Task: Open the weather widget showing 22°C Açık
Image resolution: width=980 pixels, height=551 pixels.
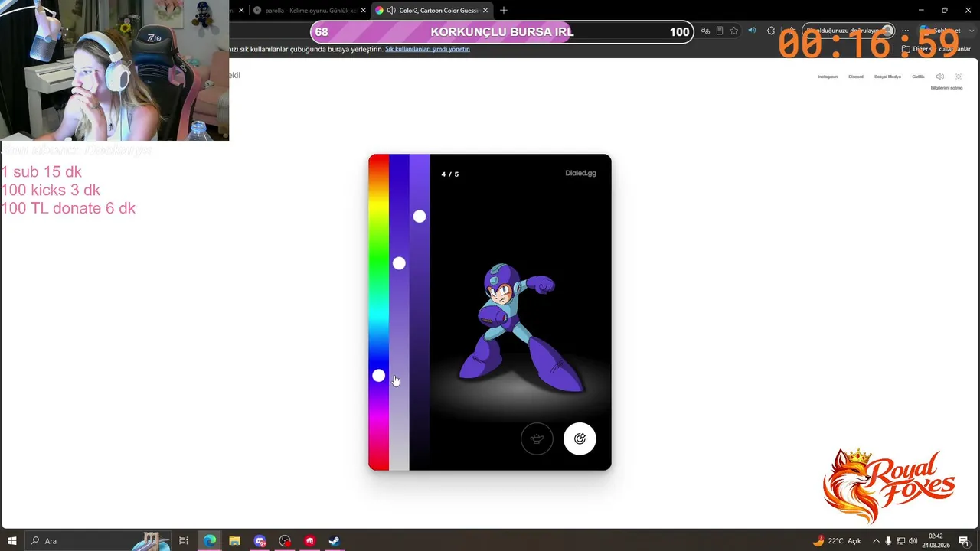Action: (x=838, y=541)
